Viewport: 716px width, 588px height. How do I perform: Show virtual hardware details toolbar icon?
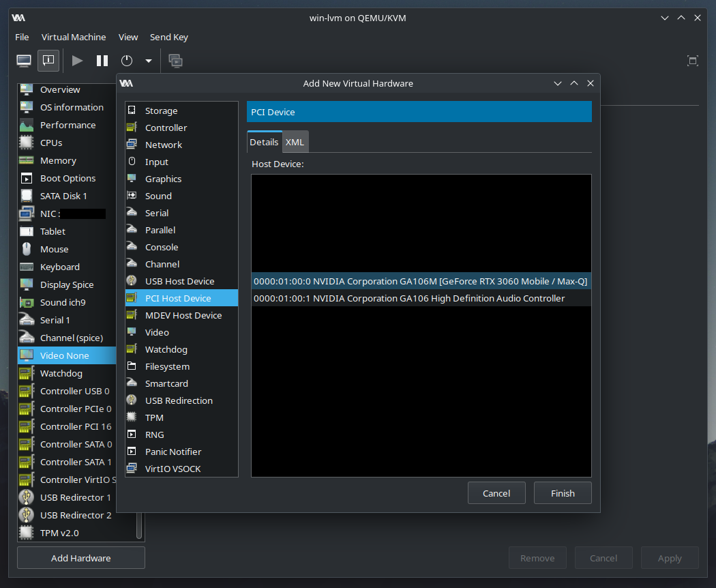[x=48, y=61]
